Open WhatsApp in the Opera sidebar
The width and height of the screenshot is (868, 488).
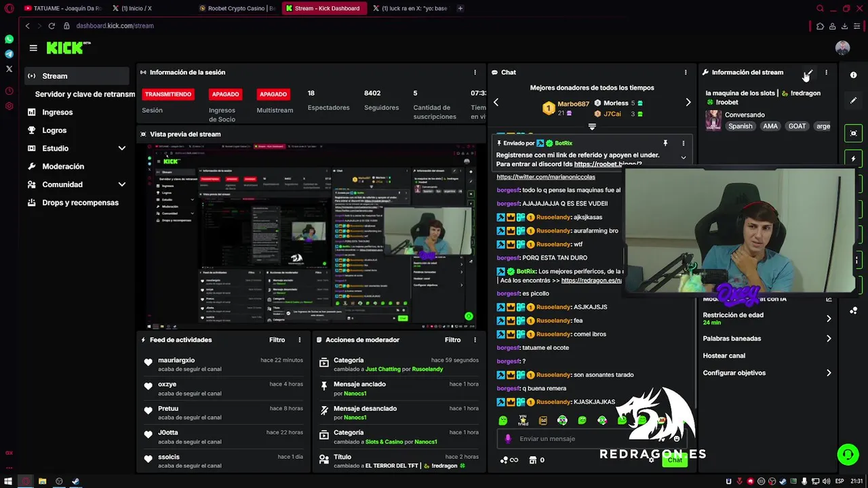(9, 39)
